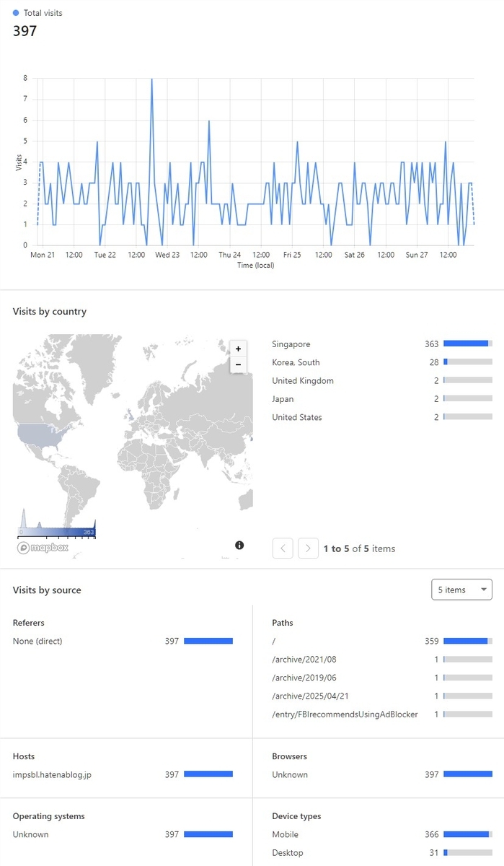
Task: Click the Japan country entry
Action: tap(382, 399)
